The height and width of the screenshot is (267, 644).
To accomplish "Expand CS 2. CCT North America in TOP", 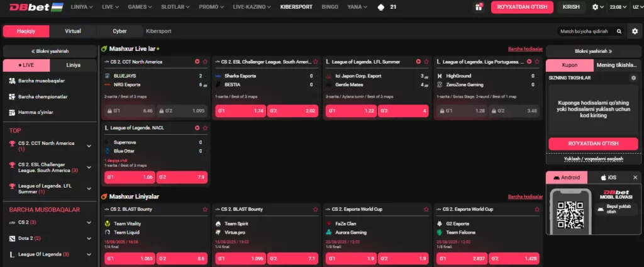I will click(x=89, y=146).
